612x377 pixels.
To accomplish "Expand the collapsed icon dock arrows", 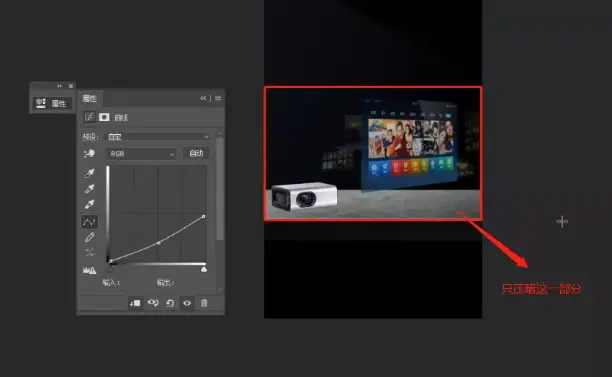I will 59,86.
